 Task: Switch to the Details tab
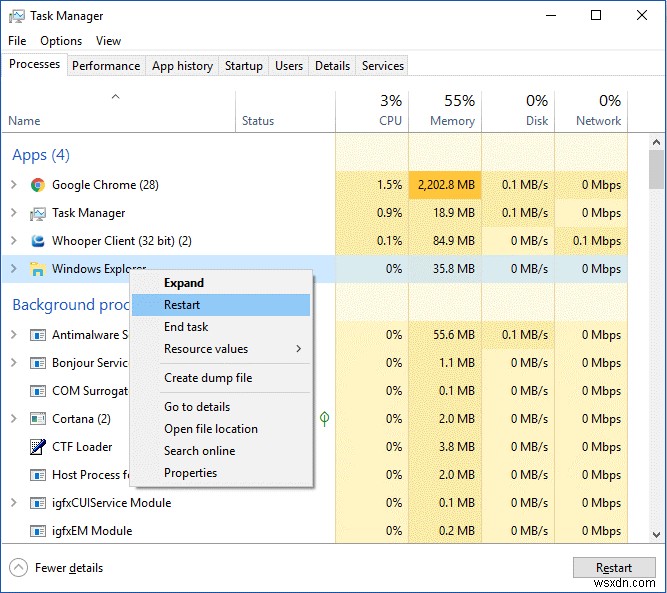pos(332,66)
